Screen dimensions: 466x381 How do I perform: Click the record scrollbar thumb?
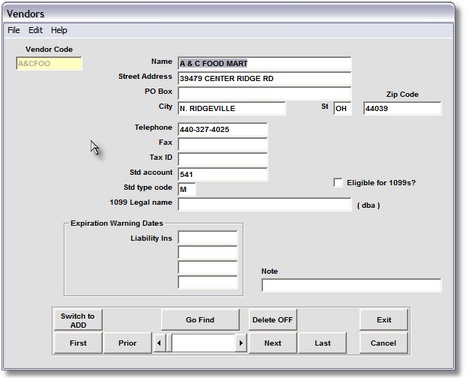(x=168, y=343)
